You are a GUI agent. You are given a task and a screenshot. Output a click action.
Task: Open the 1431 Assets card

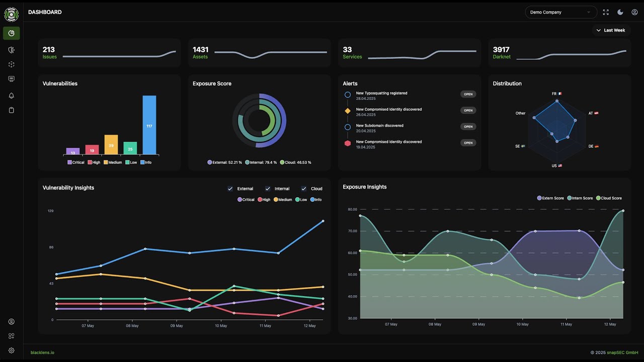click(259, 53)
